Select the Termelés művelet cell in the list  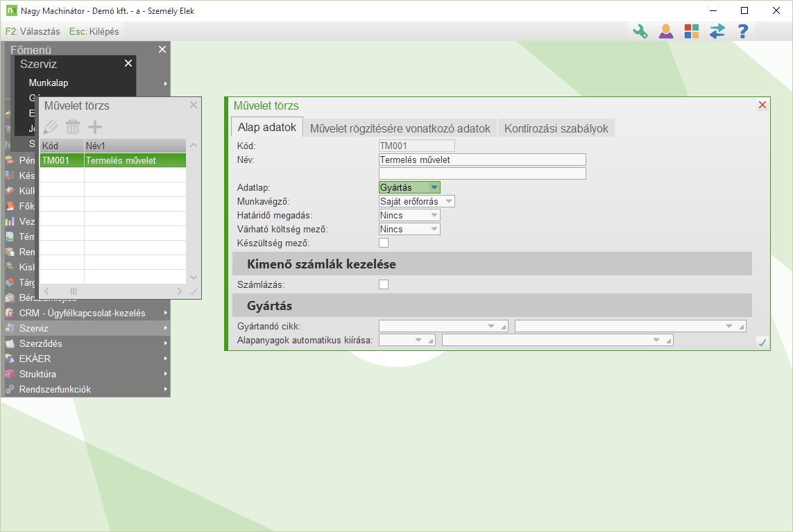(135, 160)
